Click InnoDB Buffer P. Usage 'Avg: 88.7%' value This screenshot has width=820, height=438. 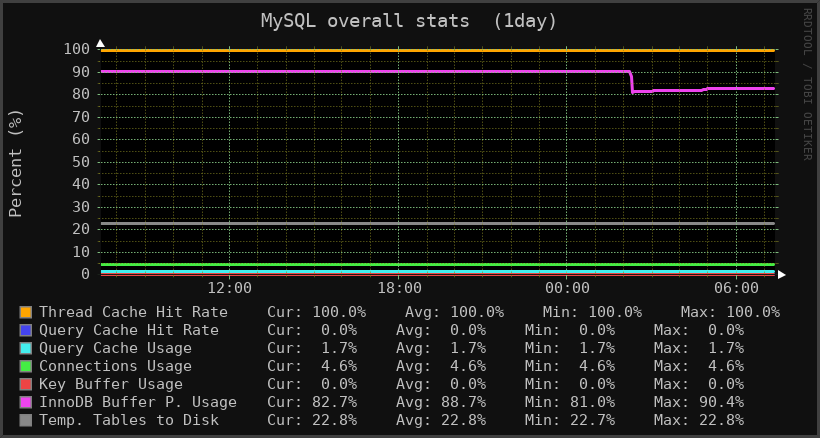pyautogui.click(x=441, y=402)
